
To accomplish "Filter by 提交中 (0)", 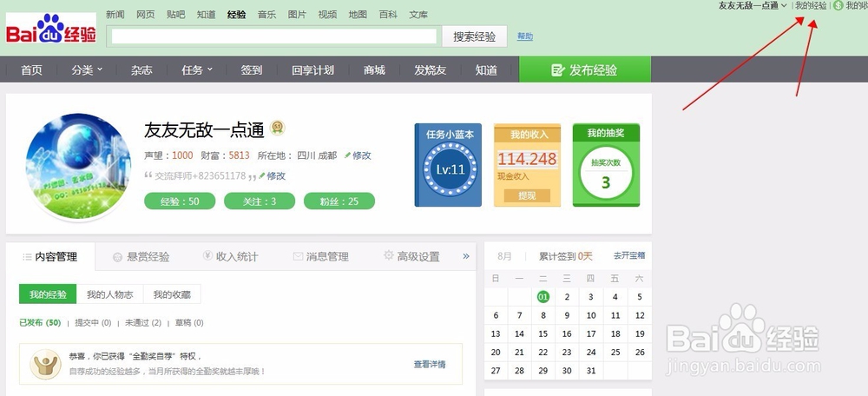I will click(93, 322).
